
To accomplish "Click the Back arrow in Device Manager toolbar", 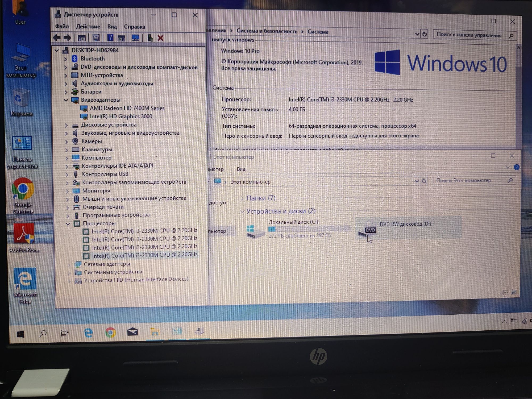I will [x=57, y=38].
